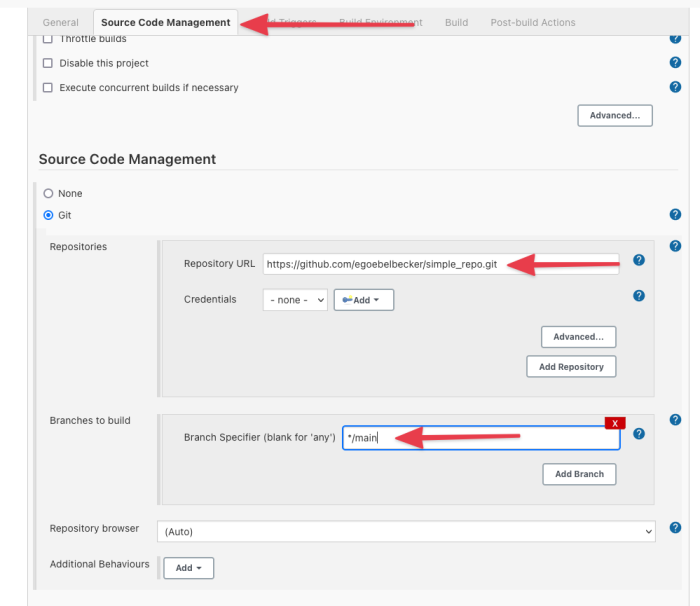Show help for Branches to build
This screenshot has width=700, height=606.
click(x=675, y=419)
